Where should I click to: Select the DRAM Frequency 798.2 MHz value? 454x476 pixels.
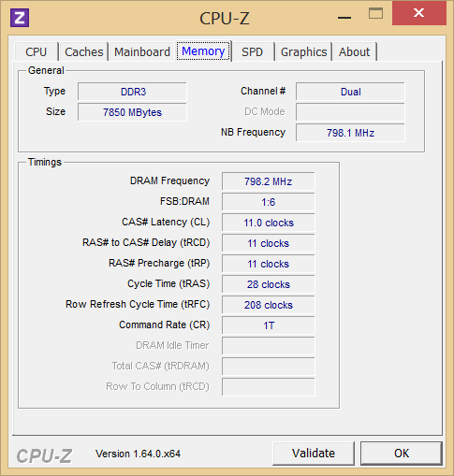269,181
